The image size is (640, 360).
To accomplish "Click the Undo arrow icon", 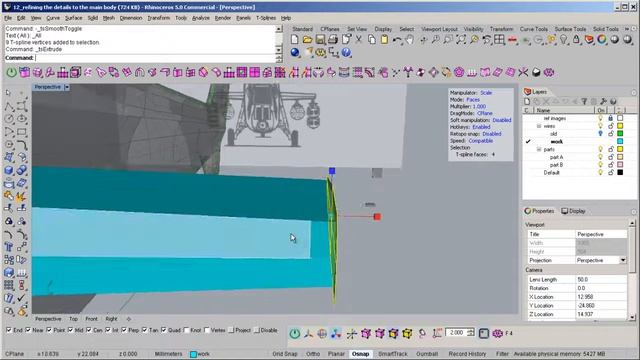I will coord(397,40).
